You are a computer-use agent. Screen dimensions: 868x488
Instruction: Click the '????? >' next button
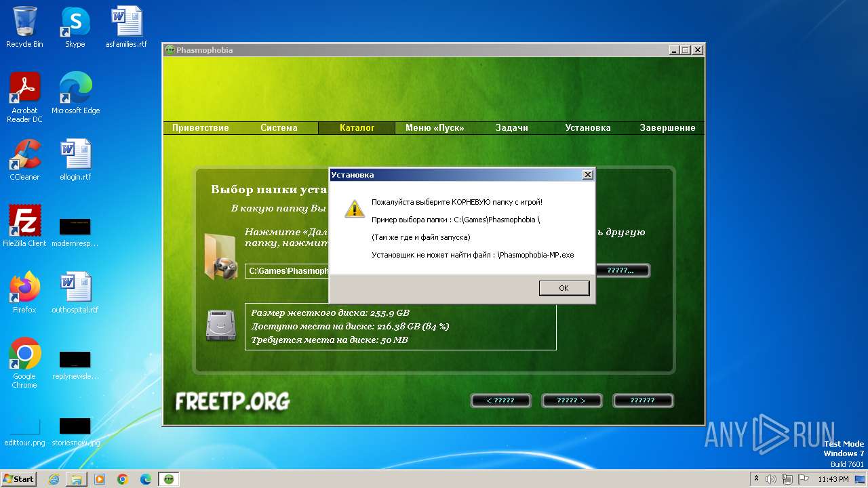point(572,401)
